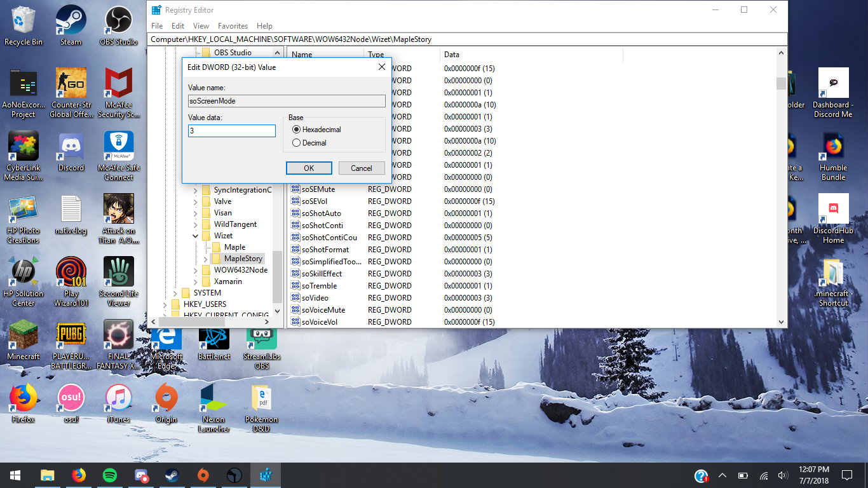868x488 pixels.
Task: Select the Decimal base option
Action: pyautogui.click(x=309, y=143)
